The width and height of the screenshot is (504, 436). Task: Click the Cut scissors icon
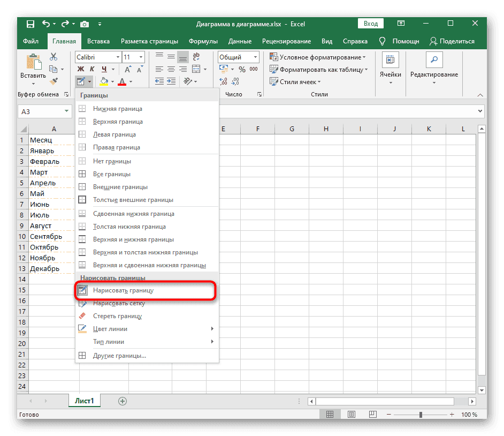54,57
